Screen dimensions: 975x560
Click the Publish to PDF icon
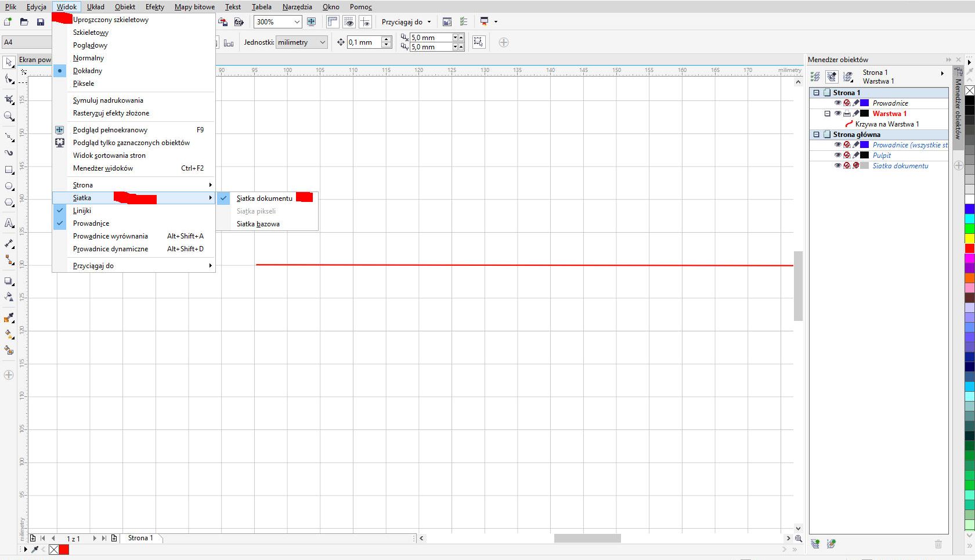239,22
